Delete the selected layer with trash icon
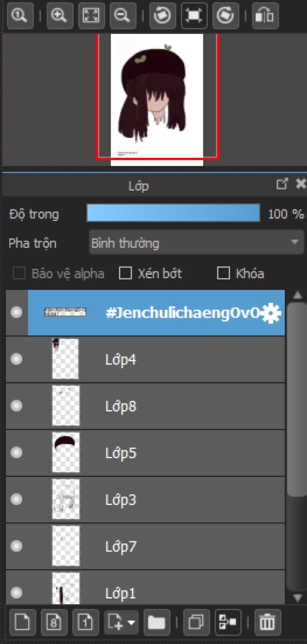307x644 pixels. (x=267, y=622)
